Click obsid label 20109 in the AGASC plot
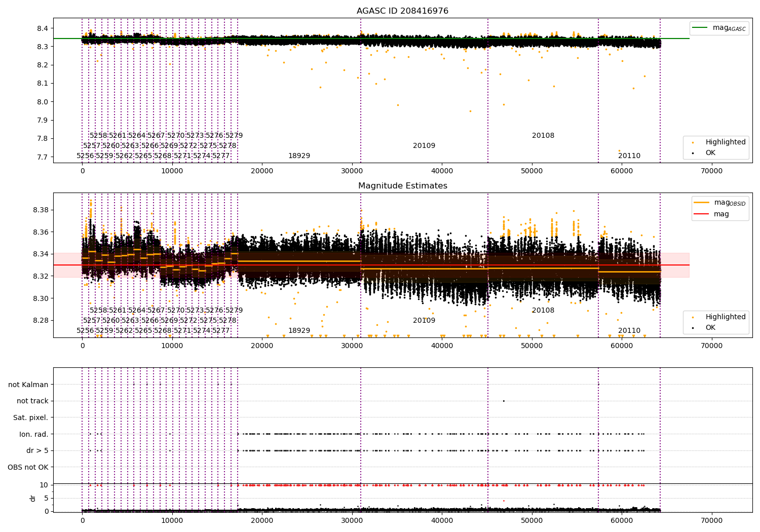 point(424,146)
